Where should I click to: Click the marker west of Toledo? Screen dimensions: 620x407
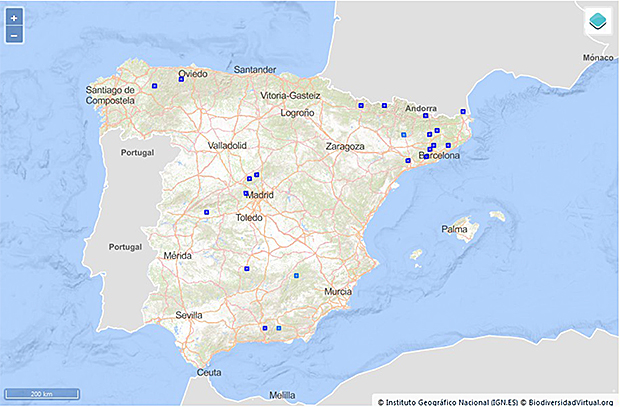pos(205,212)
